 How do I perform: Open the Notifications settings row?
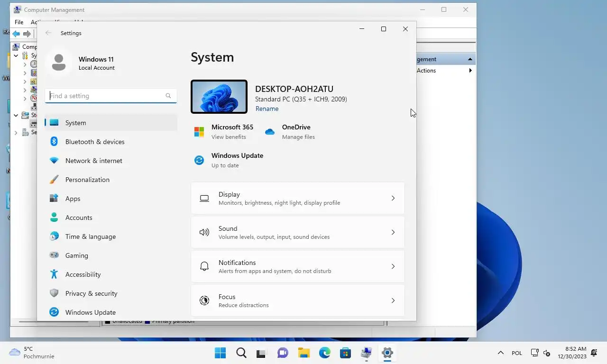[298, 266]
